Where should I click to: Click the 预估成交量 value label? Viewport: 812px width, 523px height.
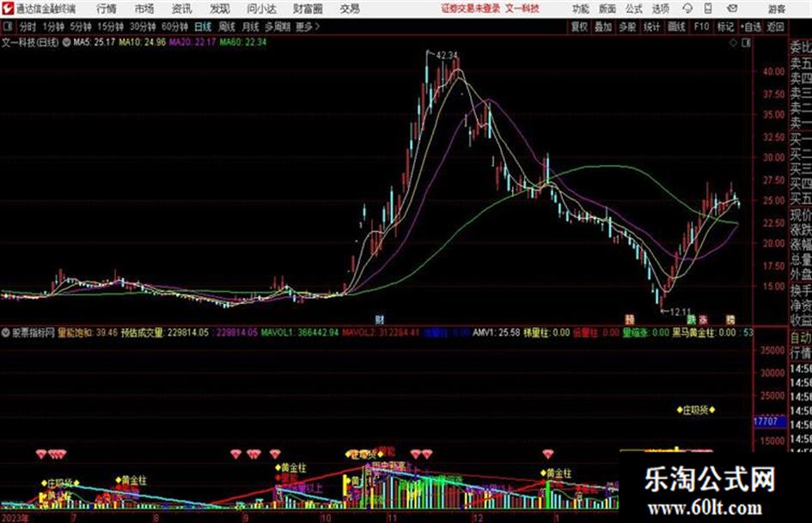click(x=165, y=332)
